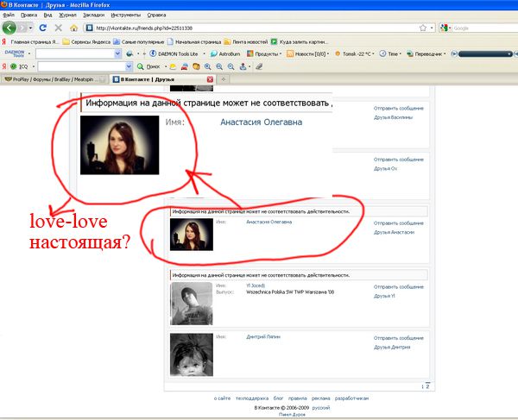
Task: Open the техподдержка footer link
Action: (x=252, y=398)
